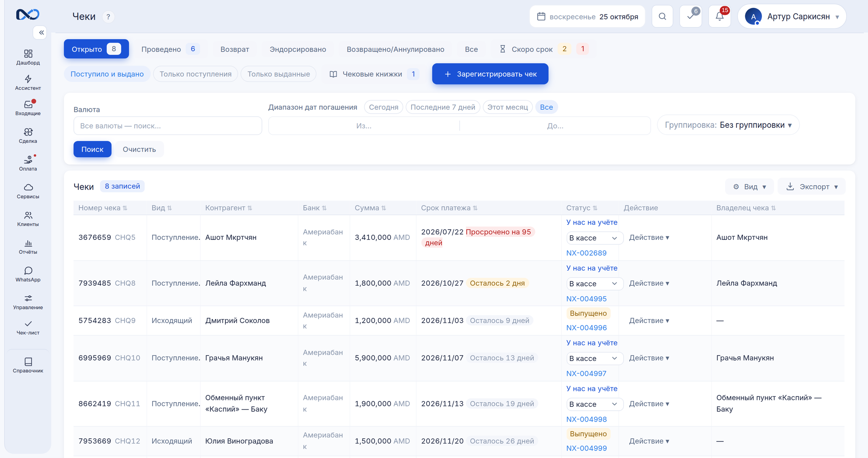Open the Вид view dropdown
Screen dimensions: 868x458
[749, 187]
